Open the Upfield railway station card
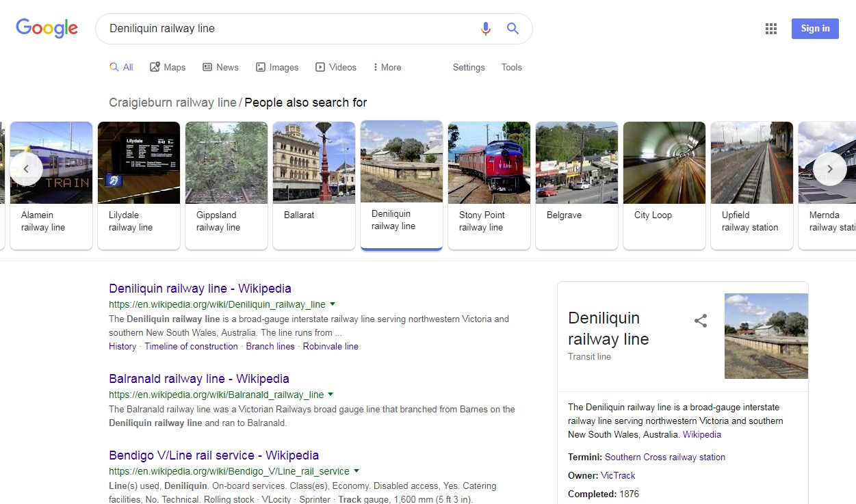Viewport: 856px width, 504px height. pyautogui.click(x=752, y=185)
